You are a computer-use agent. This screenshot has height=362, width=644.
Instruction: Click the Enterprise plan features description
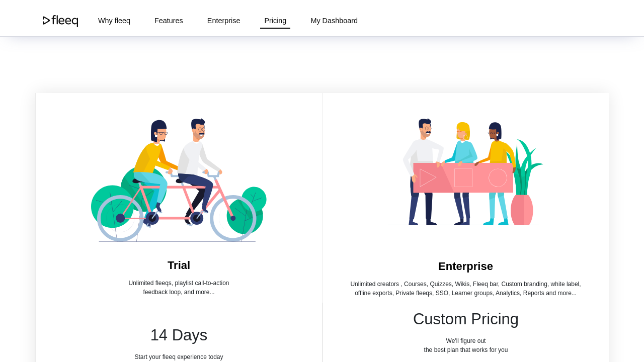(x=465, y=289)
